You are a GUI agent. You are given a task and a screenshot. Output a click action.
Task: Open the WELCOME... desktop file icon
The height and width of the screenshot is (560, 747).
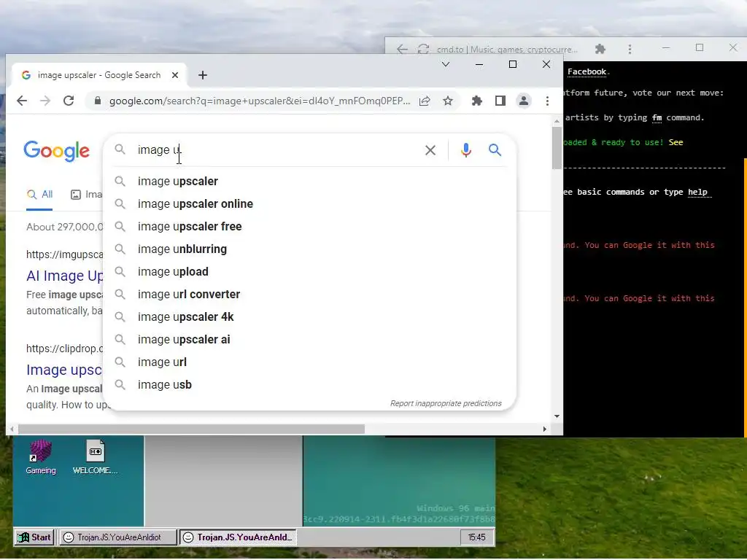point(96,458)
